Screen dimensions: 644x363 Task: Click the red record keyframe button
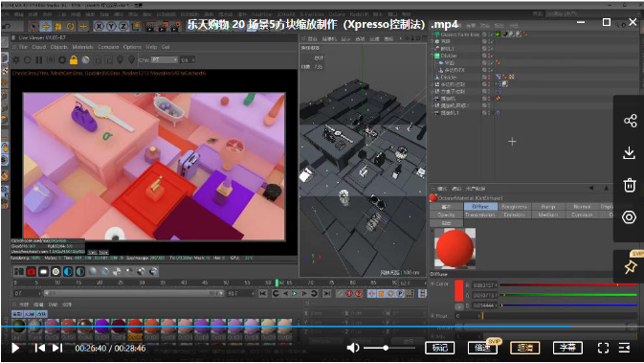click(x=349, y=293)
